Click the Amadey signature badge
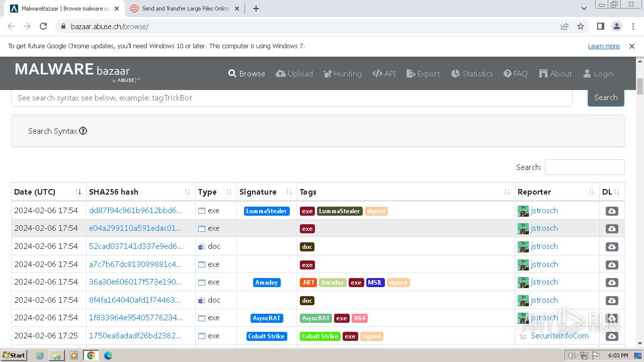This screenshot has height=362, width=644. tap(267, 283)
